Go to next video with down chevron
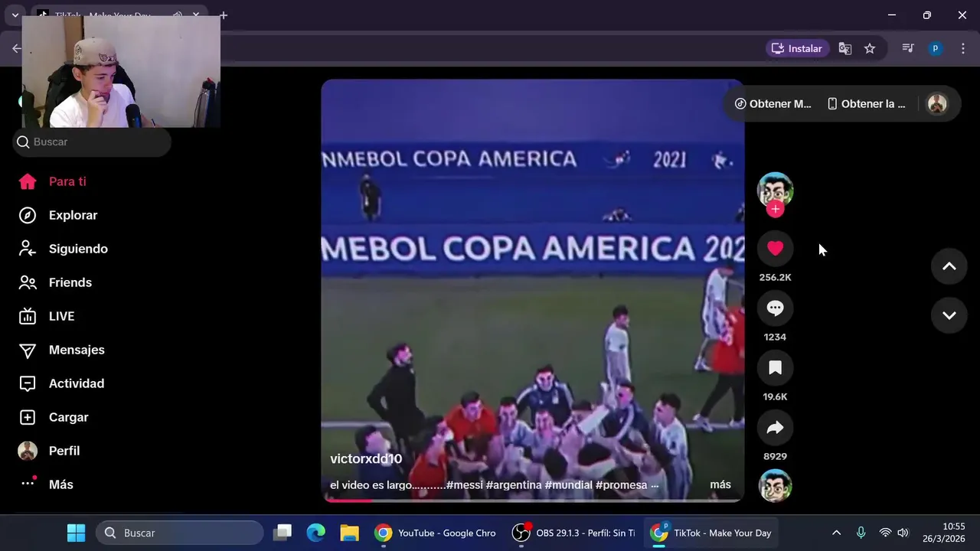The height and width of the screenshot is (551, 980). click(x=949, y=315)
